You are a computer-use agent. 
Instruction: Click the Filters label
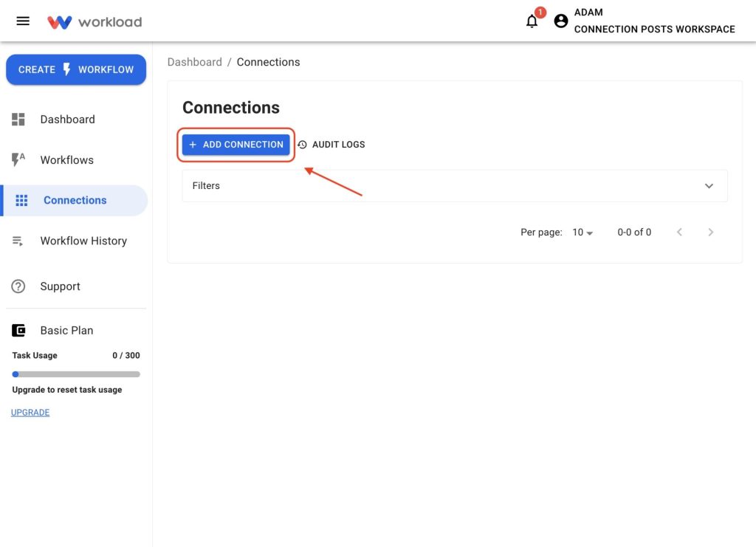pyautogui.click(x=206, y=185)
